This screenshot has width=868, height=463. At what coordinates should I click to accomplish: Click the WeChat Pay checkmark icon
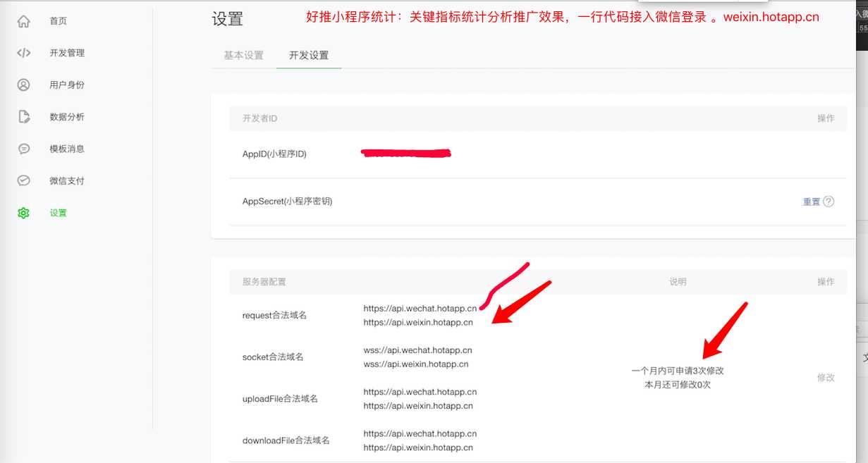click(x=23, y=180)
